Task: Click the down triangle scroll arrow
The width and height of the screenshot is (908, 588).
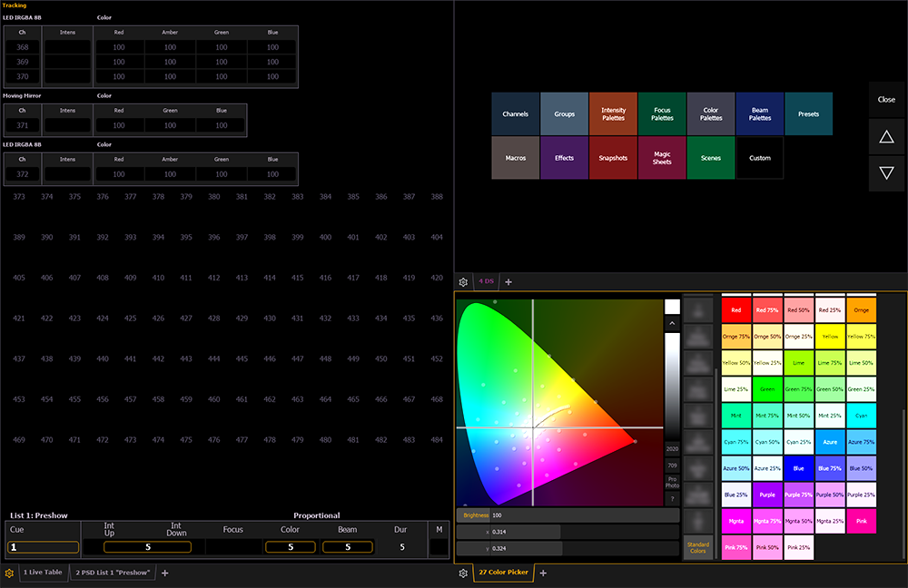Action: (886, 173)
